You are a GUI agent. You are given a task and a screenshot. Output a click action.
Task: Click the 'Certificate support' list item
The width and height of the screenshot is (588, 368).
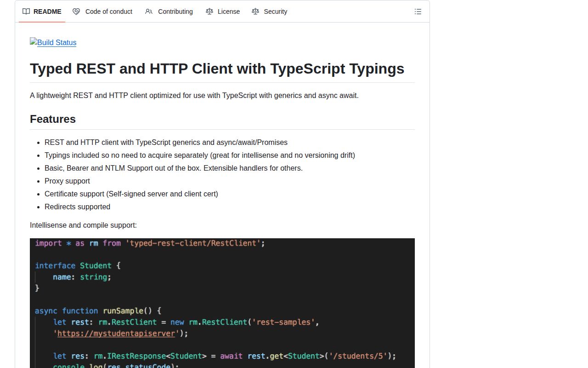(131, 194)
